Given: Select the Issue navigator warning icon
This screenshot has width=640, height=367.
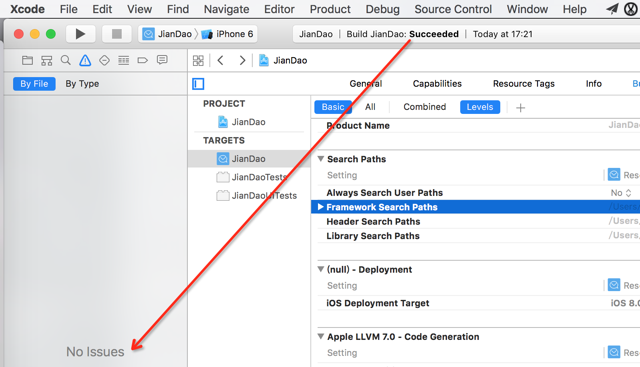Looking at the screenshot, I should click(85, 60).
